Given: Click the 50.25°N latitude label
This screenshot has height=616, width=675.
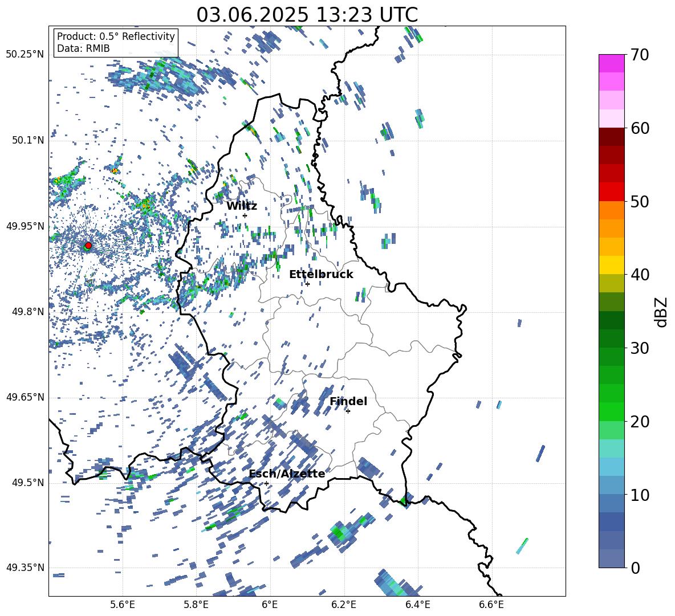Looking at the screenshot, I should [x=25, y=55].
